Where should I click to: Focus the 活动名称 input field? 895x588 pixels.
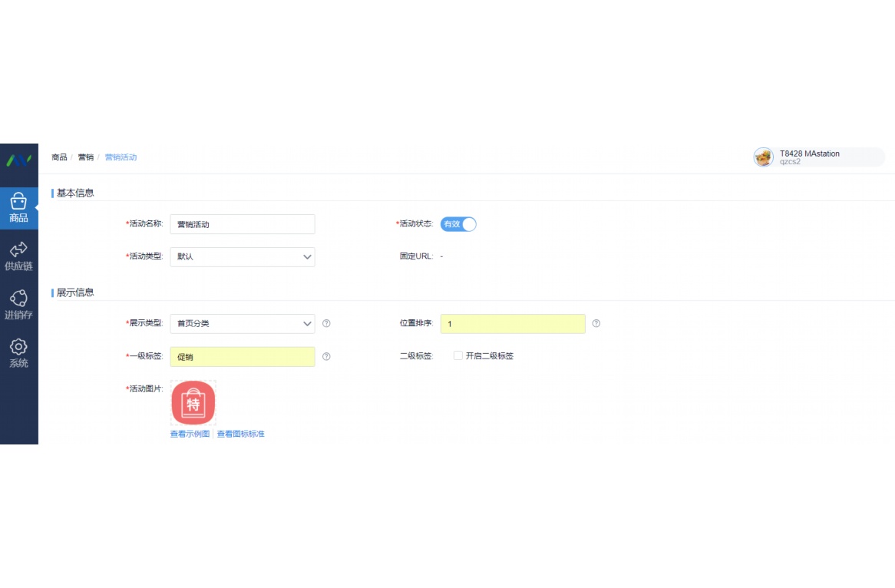tap(243, 224)
